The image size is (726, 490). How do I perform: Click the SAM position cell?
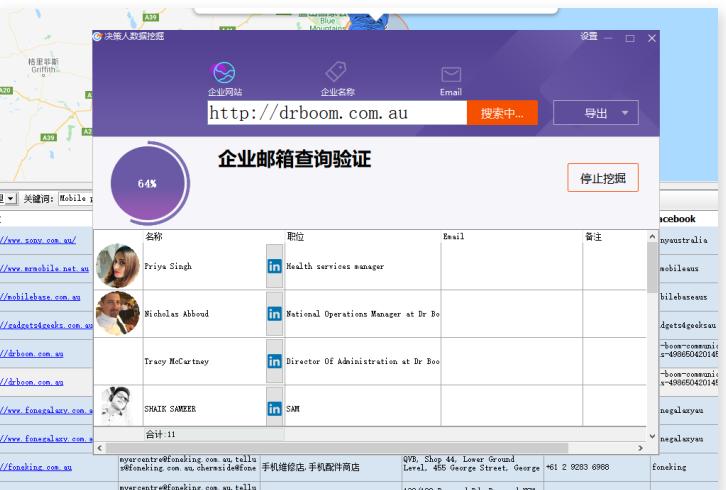tap(363, 406)
